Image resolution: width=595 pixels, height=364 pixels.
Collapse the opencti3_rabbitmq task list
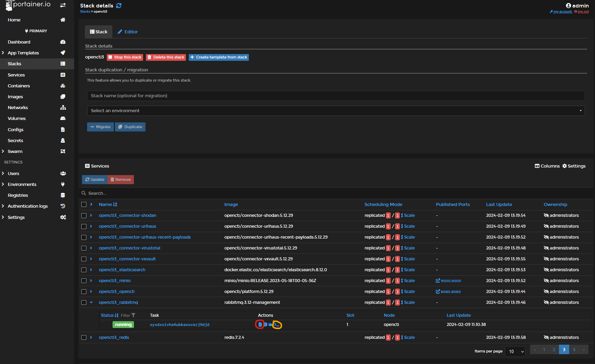click(91, 302)
